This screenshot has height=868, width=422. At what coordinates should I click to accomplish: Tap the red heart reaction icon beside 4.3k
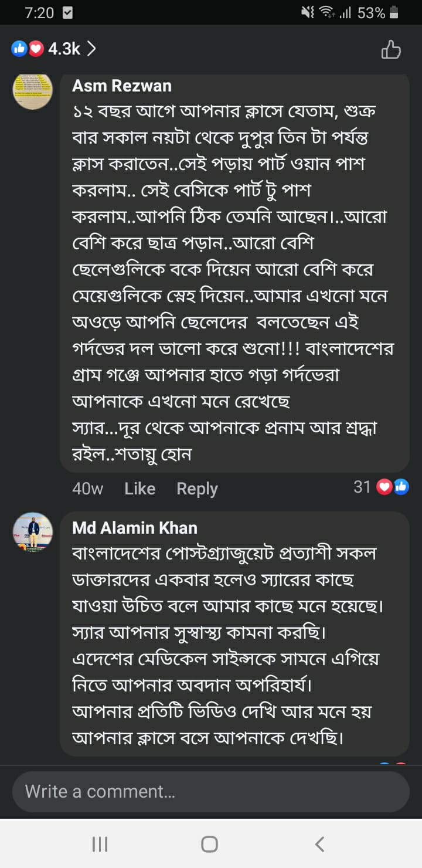tap(36, 49)
